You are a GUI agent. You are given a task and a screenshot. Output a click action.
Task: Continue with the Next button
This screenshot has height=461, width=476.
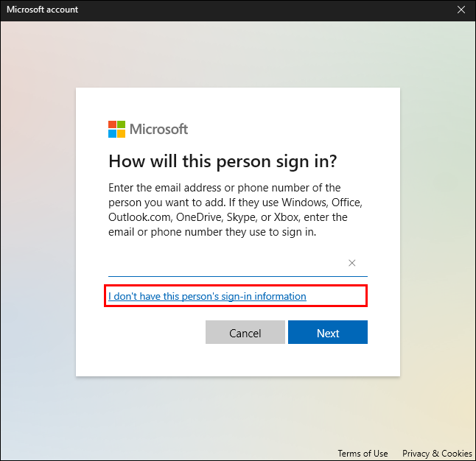coord(328,333)
